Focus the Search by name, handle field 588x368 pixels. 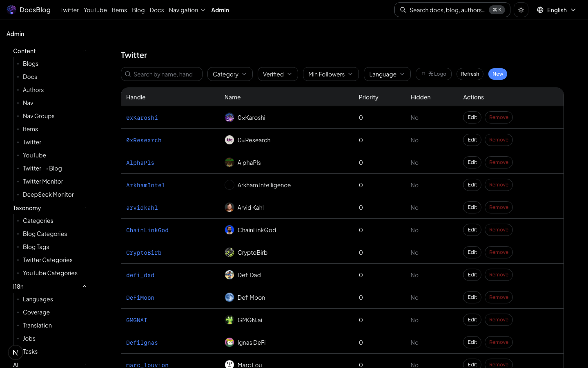click(x=165, y=74)
